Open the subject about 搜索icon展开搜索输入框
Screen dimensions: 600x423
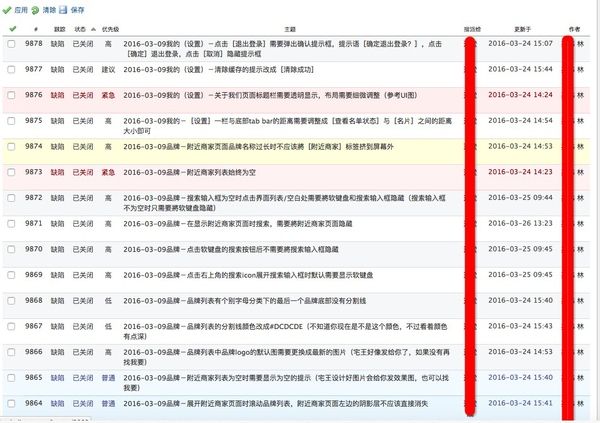pyautogui.click(x=248, y=275)
